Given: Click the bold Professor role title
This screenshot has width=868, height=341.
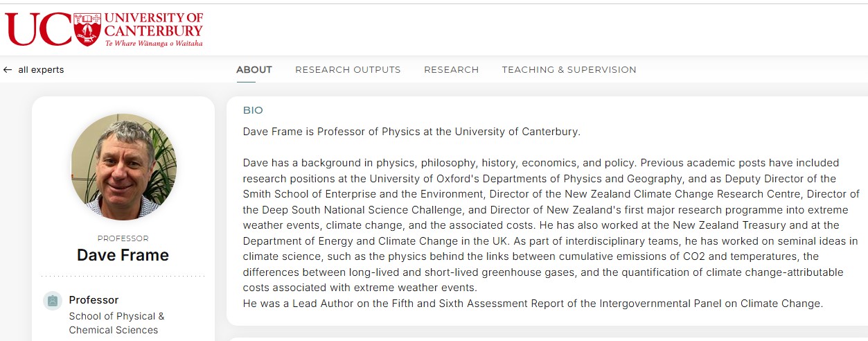Looking at the screenshot, I should (x=94, y=300).
